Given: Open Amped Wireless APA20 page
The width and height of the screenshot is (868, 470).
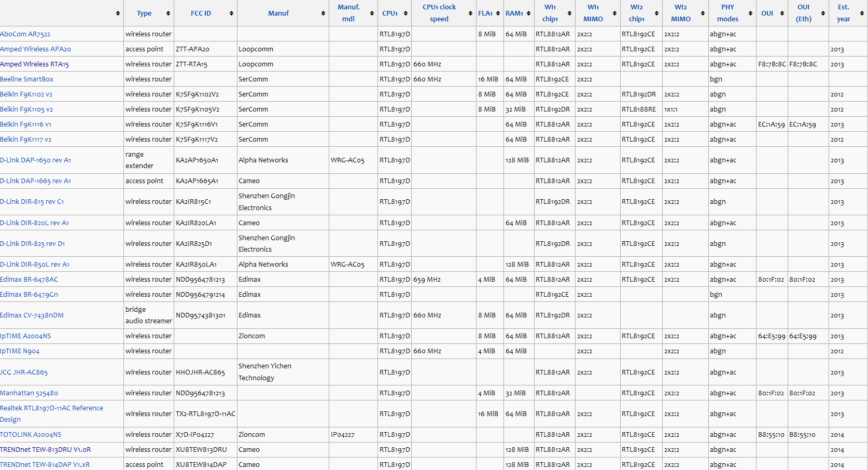Looking at the screenshot, I should coord(35,49).
